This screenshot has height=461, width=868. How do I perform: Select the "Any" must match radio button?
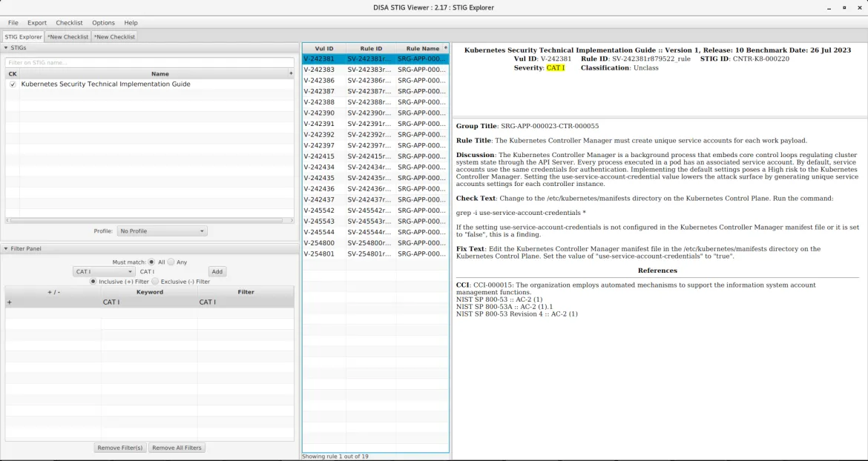tap(171, 261)
